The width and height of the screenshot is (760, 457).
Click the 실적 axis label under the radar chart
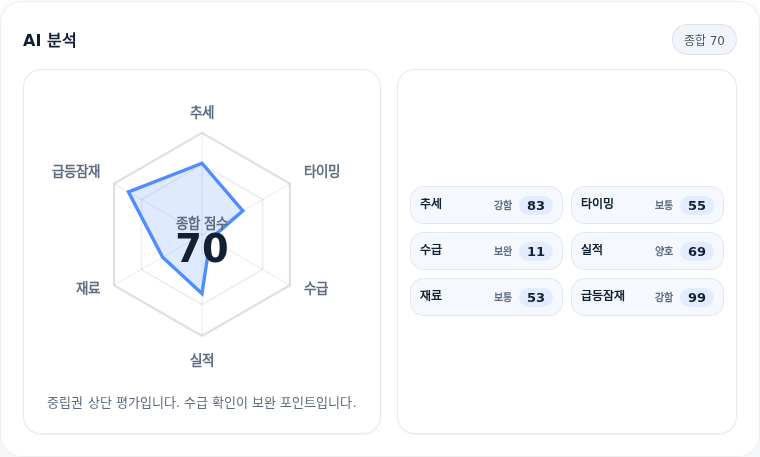[202, 360]
